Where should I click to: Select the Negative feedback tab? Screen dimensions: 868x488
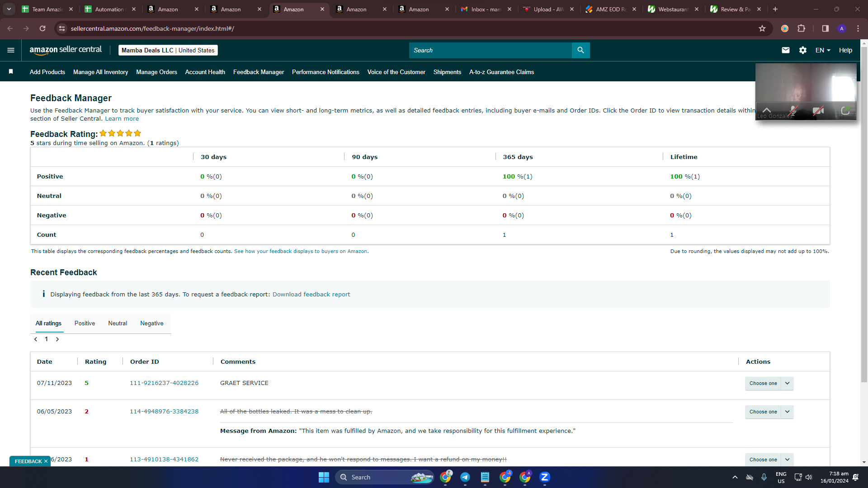pos(152,324)
